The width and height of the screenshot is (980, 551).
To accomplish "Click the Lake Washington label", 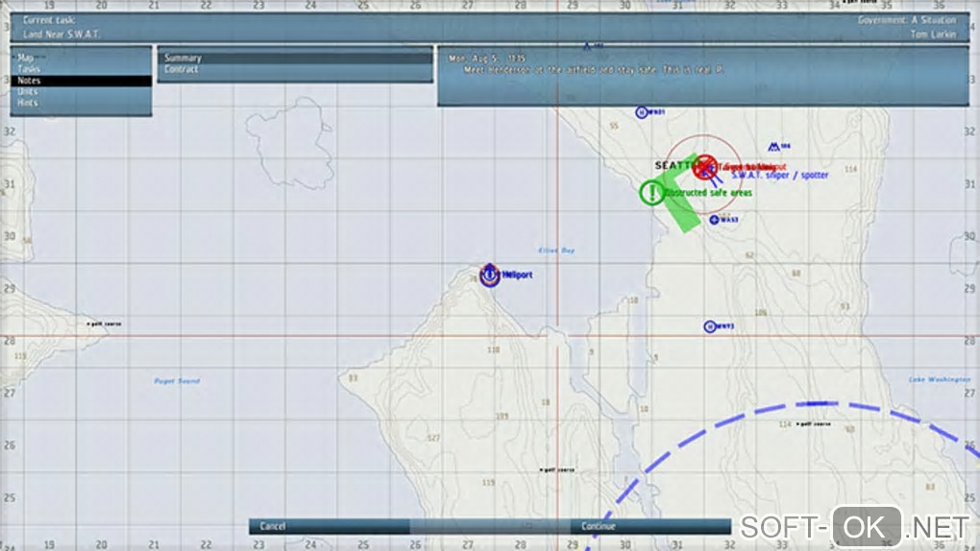I will coord(939,379).
